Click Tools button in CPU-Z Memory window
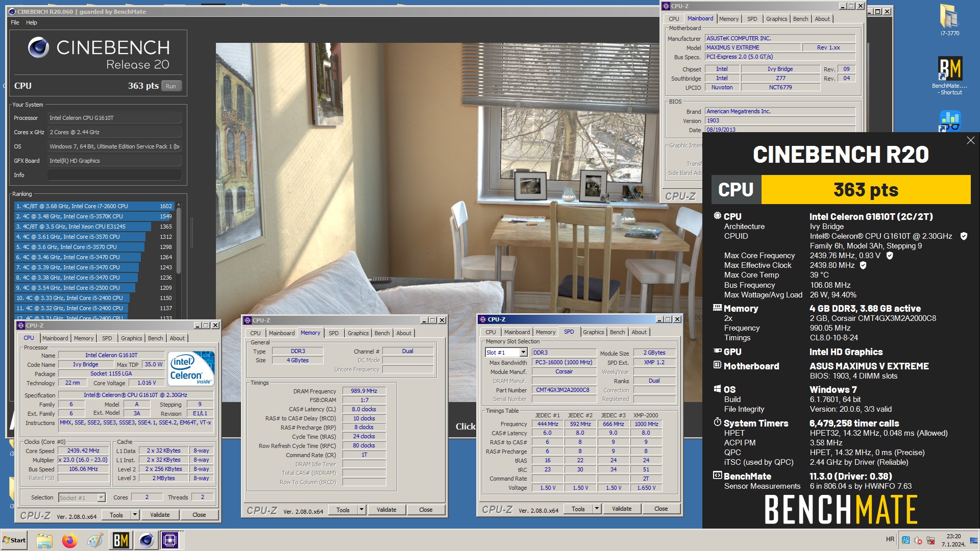 coord(343,510)
